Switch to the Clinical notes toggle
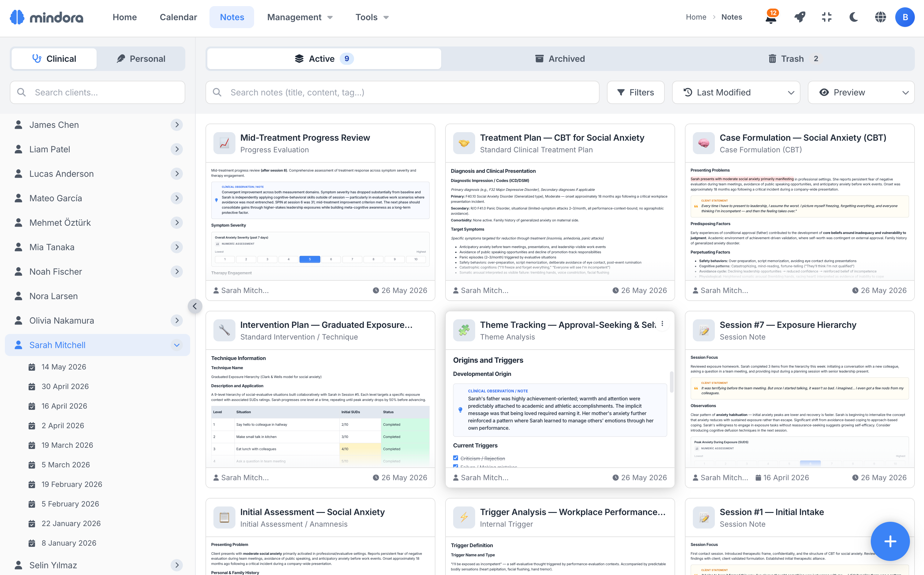Viewport: 924px width, 575px height. (x=54, y=58)
